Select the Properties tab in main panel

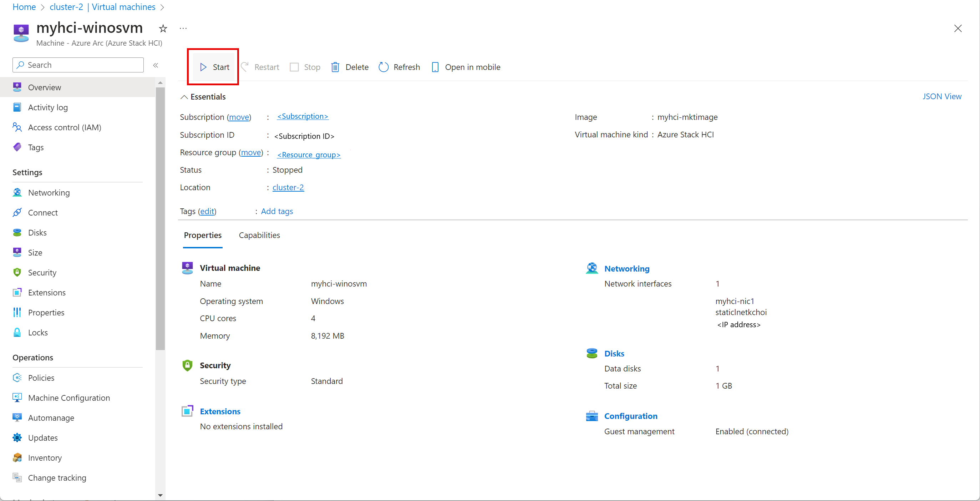[202, 234]
